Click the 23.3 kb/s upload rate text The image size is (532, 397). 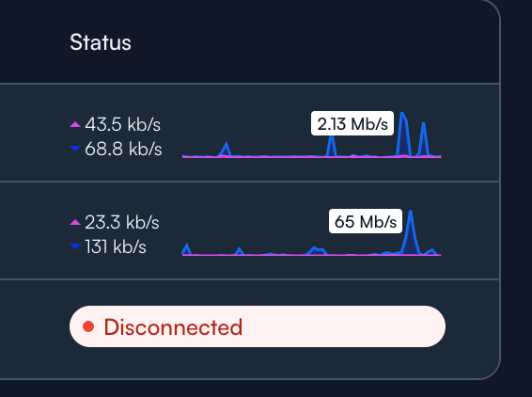tap(122, 222)
